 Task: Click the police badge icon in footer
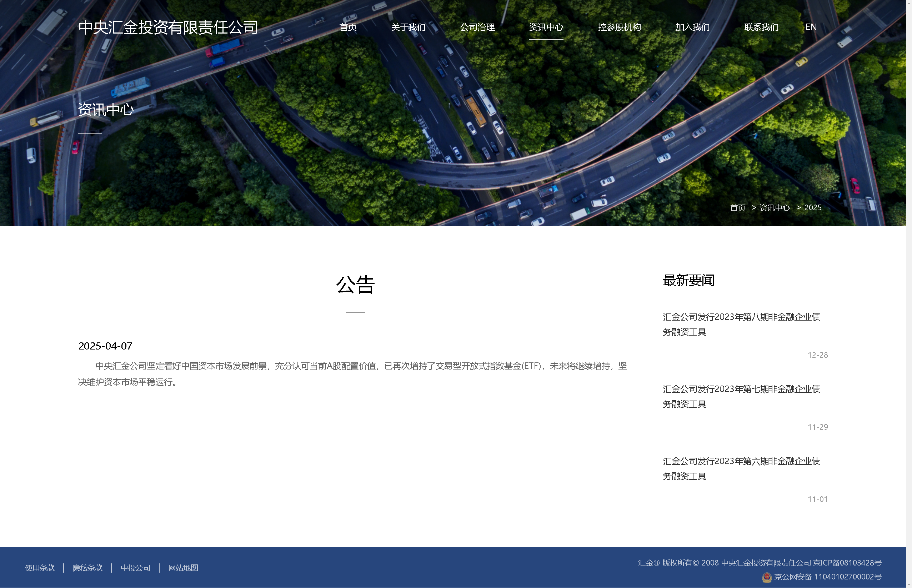click(767, 577)
